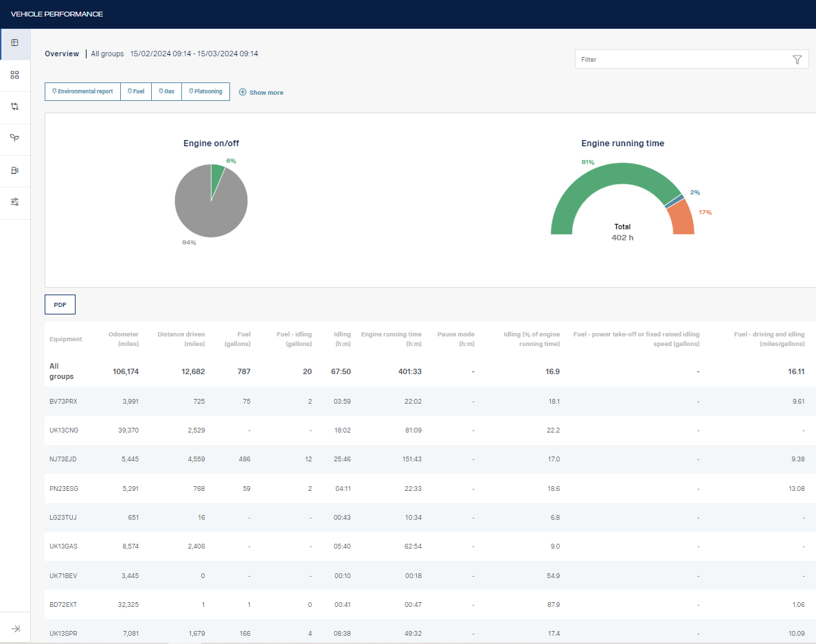Click the Overview heading
Screen dimensions: 816x644
coord(62,54)
